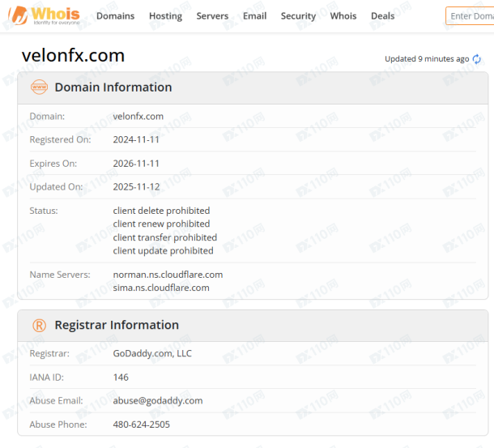Click the velonfx.com page heading

[x=73, y=55]
